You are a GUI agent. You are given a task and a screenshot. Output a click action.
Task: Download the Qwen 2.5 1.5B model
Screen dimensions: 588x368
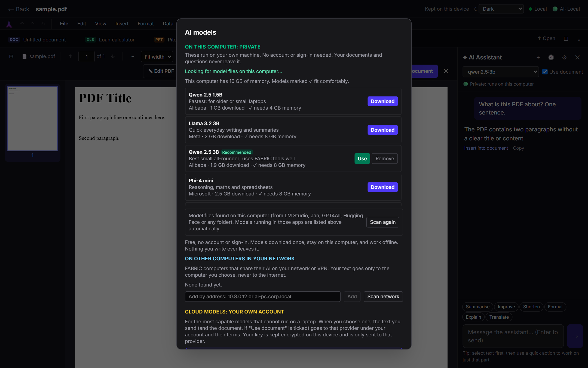(x=382, y=101)
